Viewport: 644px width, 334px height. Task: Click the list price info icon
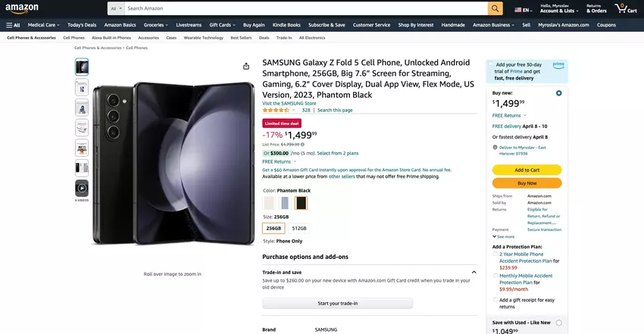302,144
